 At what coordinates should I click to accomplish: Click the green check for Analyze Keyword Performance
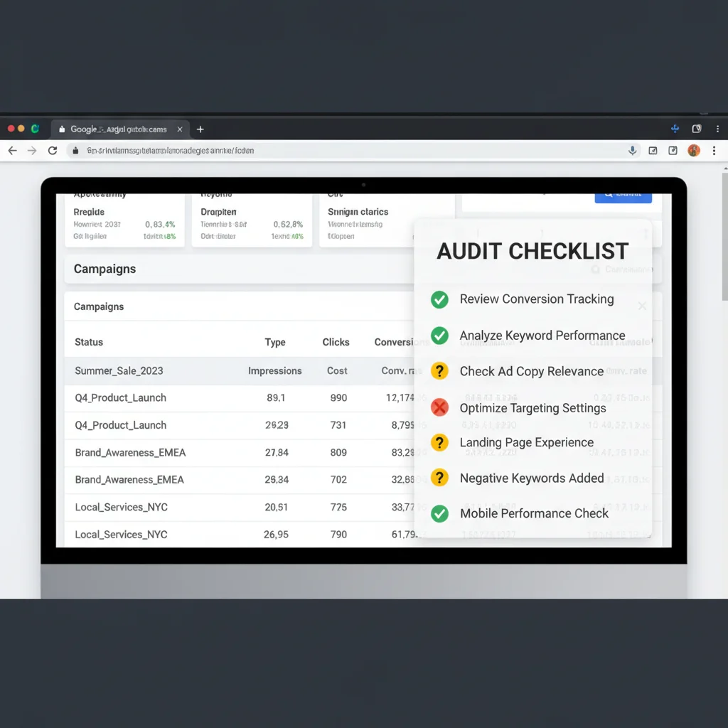(x=439, y=336)
